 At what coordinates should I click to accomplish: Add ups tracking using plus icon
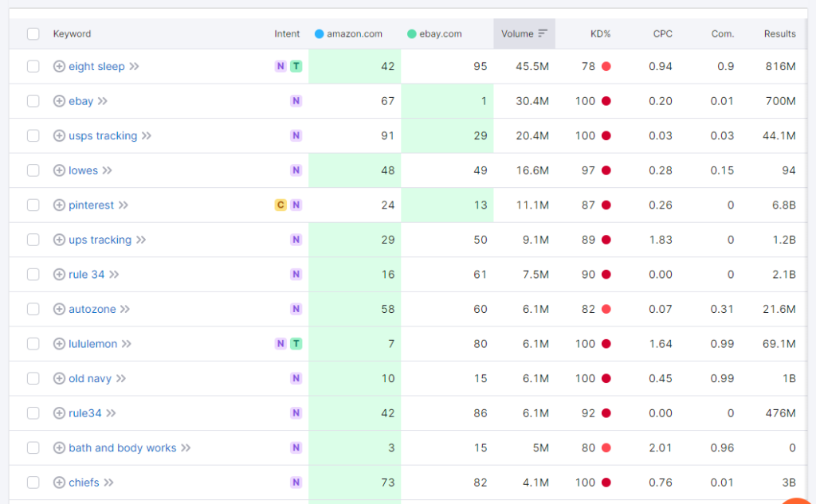[x=59, y=240]
